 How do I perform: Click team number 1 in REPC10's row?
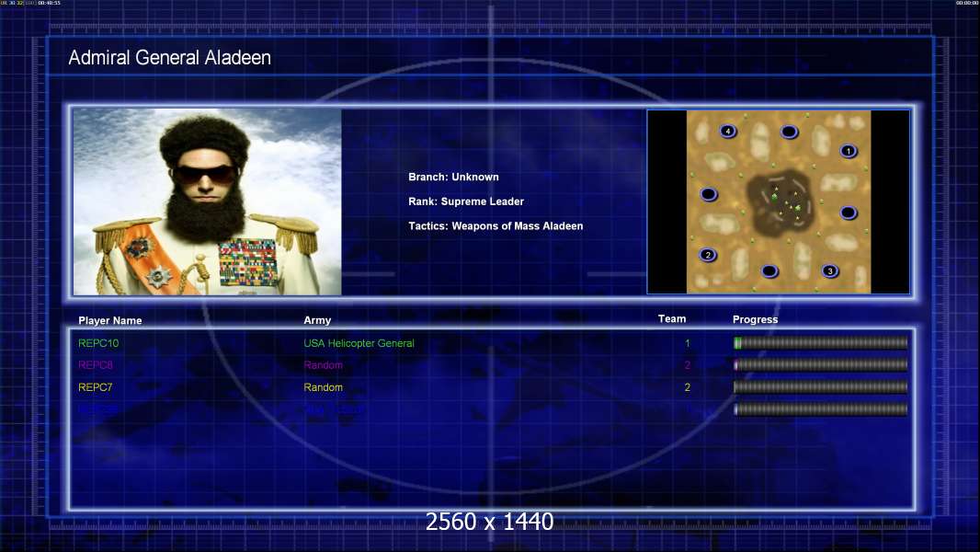click(688, 342)
